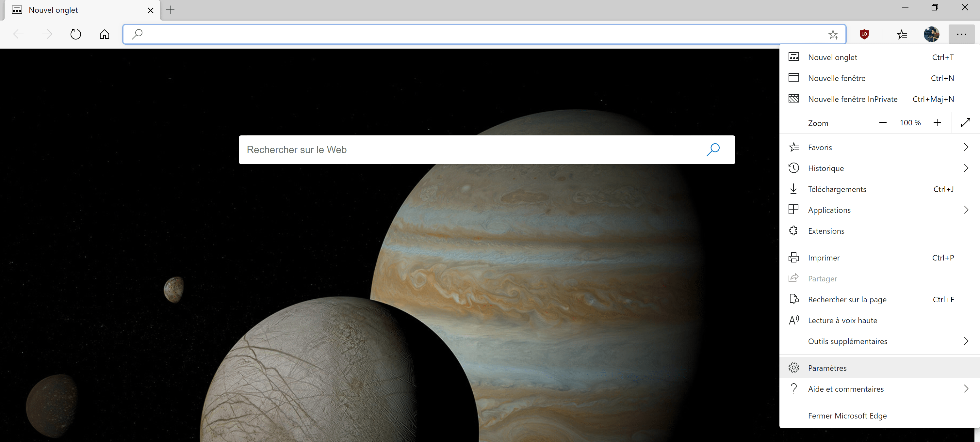Restore down the Edge window
This screenshot has width=980, height=442.
click(x=935, y=8)
